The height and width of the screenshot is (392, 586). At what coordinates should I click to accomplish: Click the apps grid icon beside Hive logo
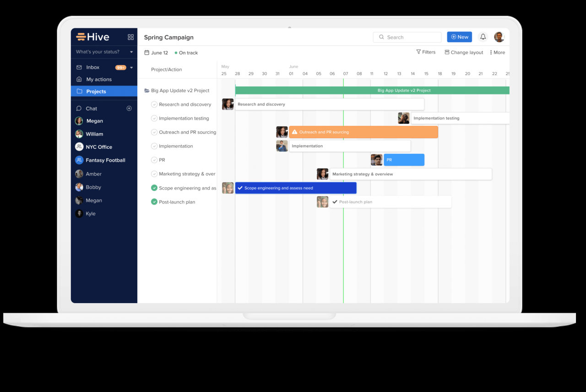[x=130, y=37]
